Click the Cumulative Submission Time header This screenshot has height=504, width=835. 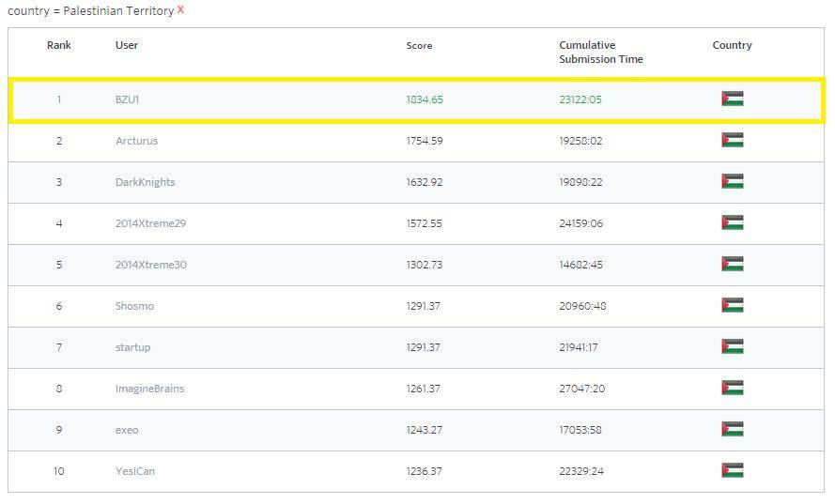pos(601,52)
